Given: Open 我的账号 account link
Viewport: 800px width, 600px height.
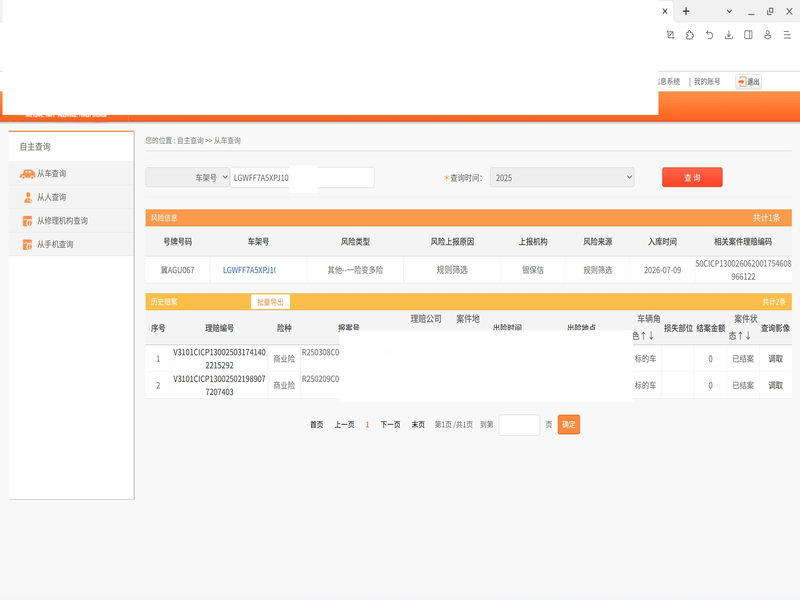Looking at the screenshot, I should click(x=707, y=82).
